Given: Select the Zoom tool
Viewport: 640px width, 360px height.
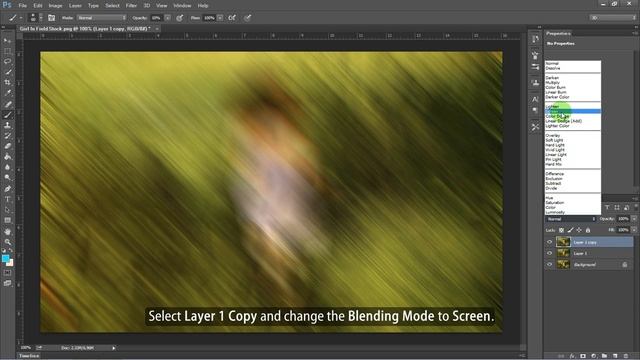Looking at the screenshot, I should click(x=7, y=242).
